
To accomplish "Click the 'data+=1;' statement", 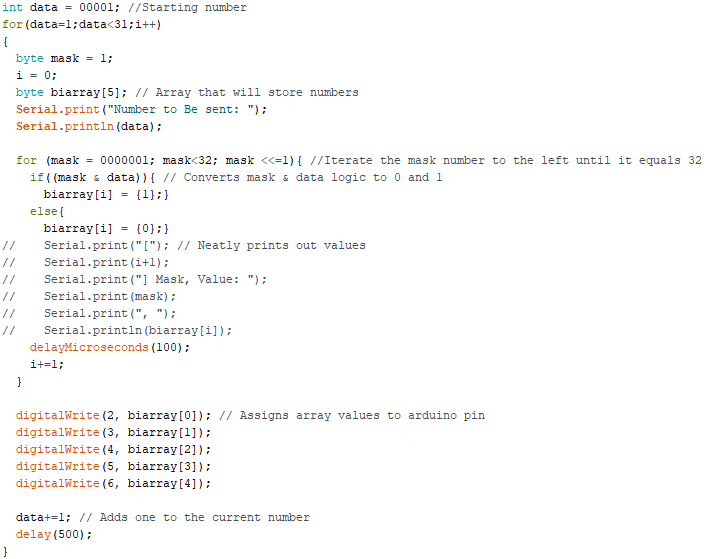I will pos(43,517).
